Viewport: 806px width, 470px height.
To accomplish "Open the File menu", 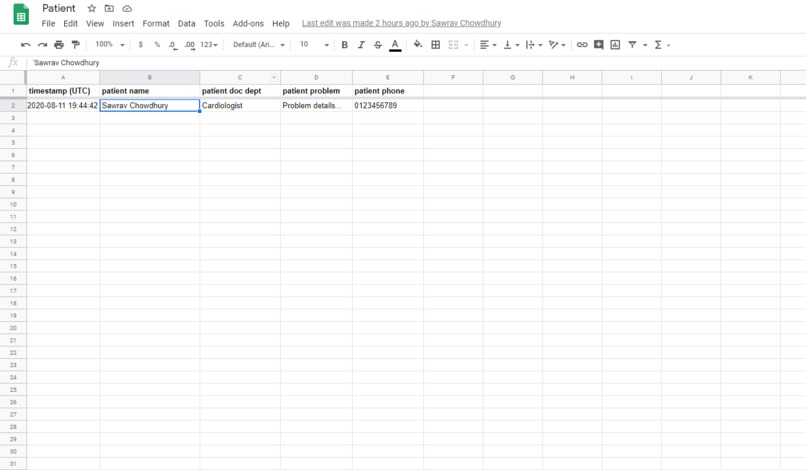I will coord(48,23).
